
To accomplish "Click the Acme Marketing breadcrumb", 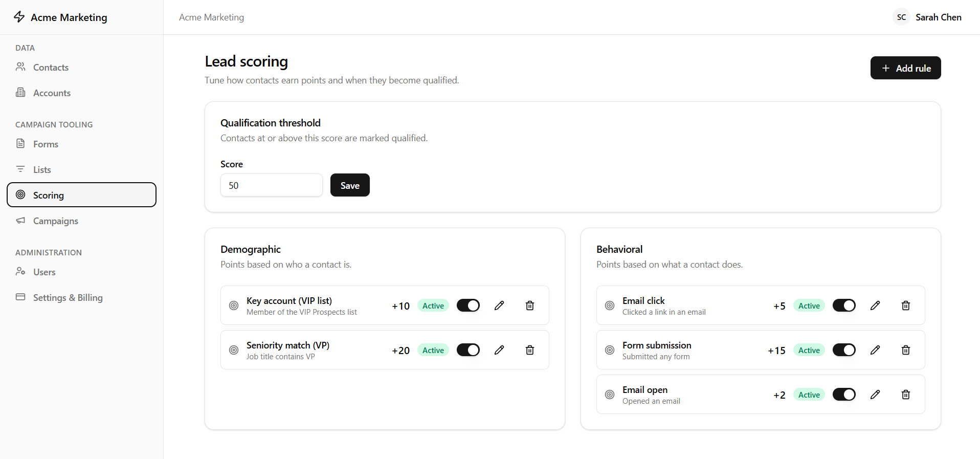I will pyautogui.click(x=211, y=17).
